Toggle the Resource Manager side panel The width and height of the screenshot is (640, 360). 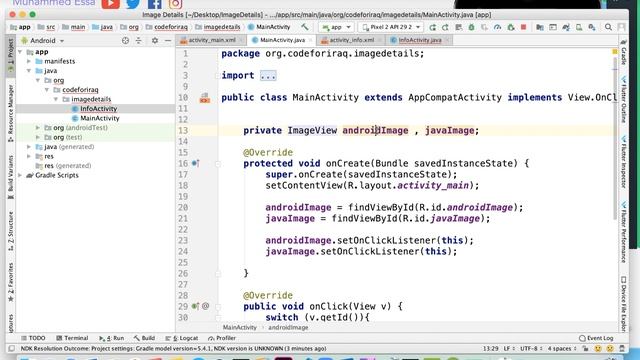pos(11,113)
